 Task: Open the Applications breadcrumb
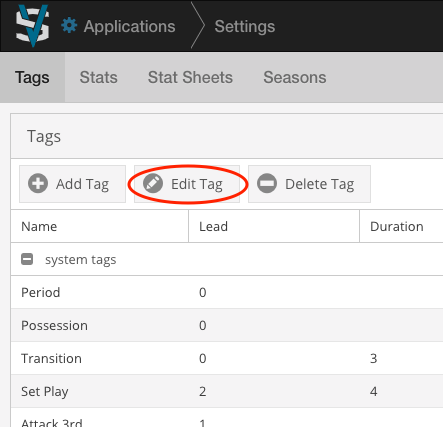click(129, 26)
